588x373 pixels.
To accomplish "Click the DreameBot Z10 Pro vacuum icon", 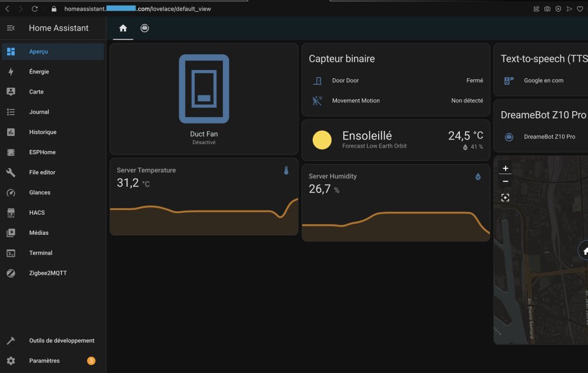I will pyautogui.click(x=509, y=137).
